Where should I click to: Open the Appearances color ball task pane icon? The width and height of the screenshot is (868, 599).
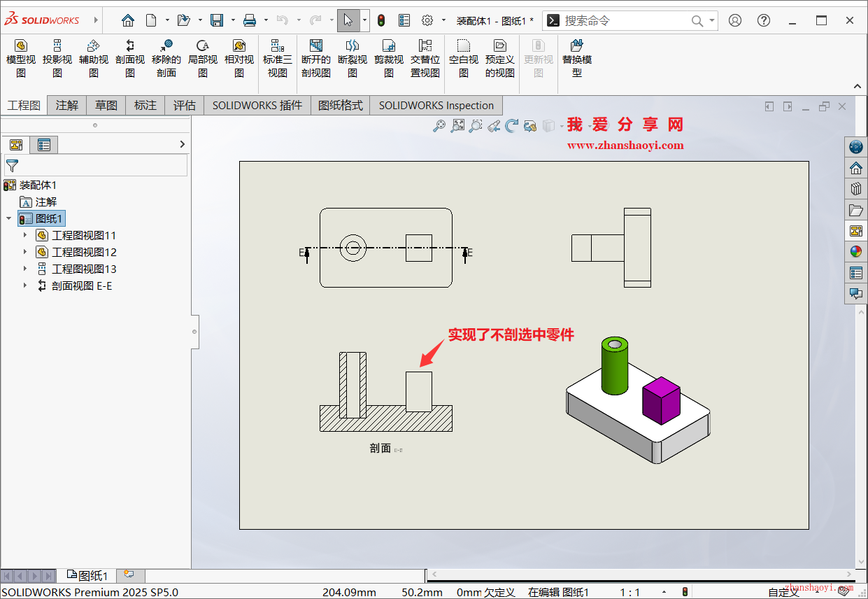click(856, 252)
